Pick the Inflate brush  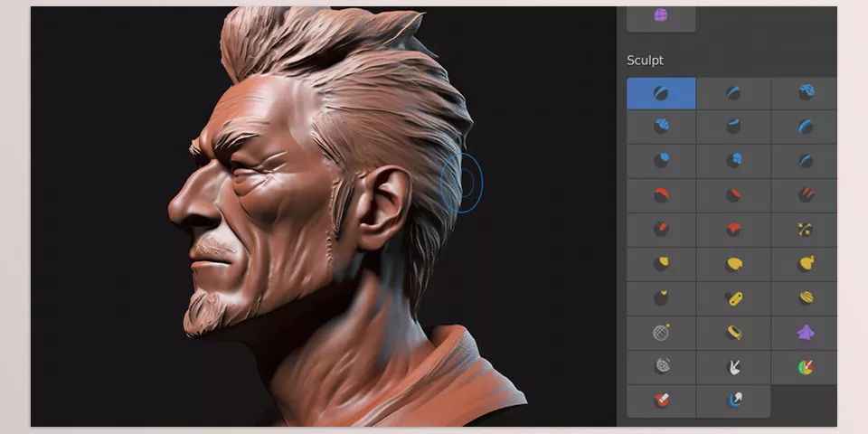tap(661, 162)
